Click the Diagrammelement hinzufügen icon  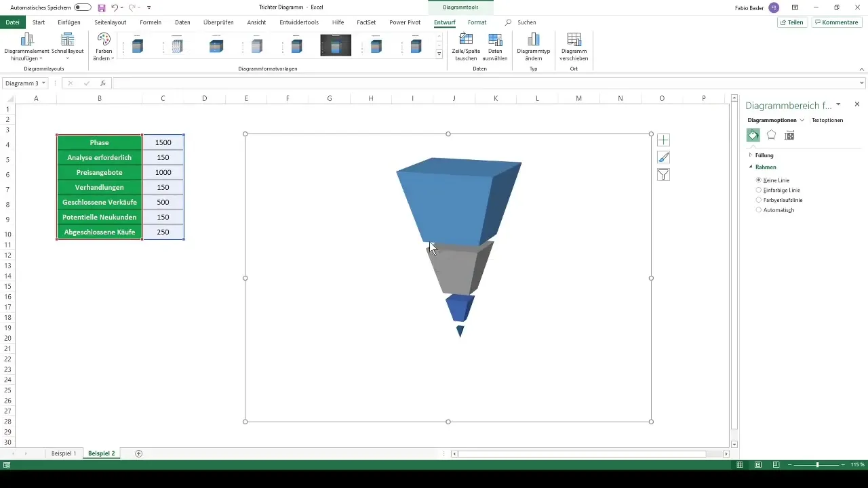pos(27,39)
